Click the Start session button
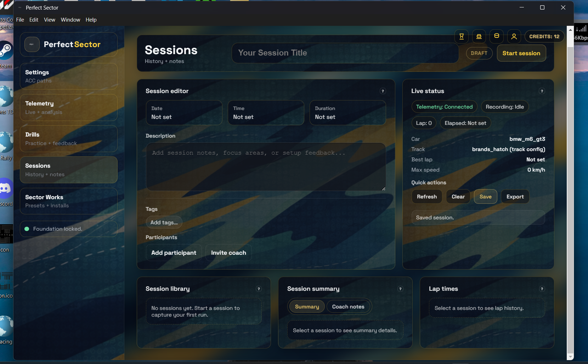 click(x=521, y=53)
